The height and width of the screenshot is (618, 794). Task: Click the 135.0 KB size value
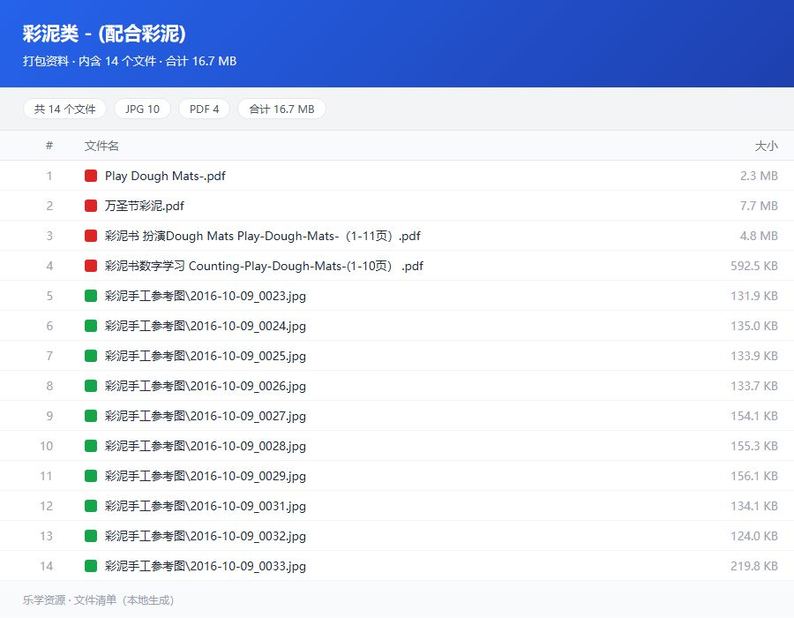pos(754,326)
